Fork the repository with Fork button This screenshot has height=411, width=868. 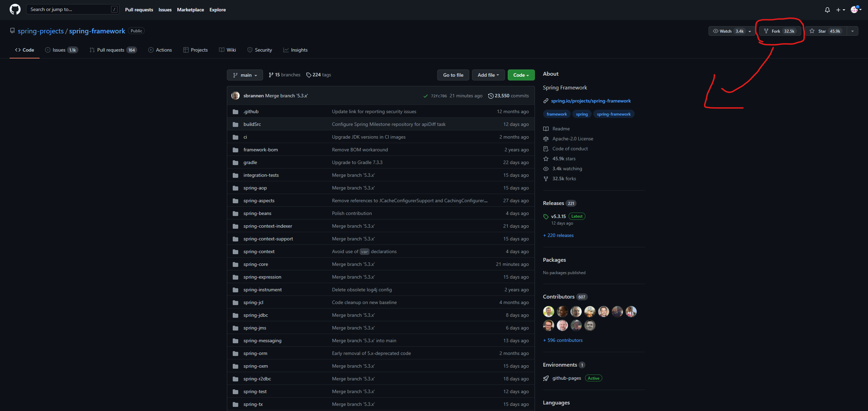[x=780, y=31]
